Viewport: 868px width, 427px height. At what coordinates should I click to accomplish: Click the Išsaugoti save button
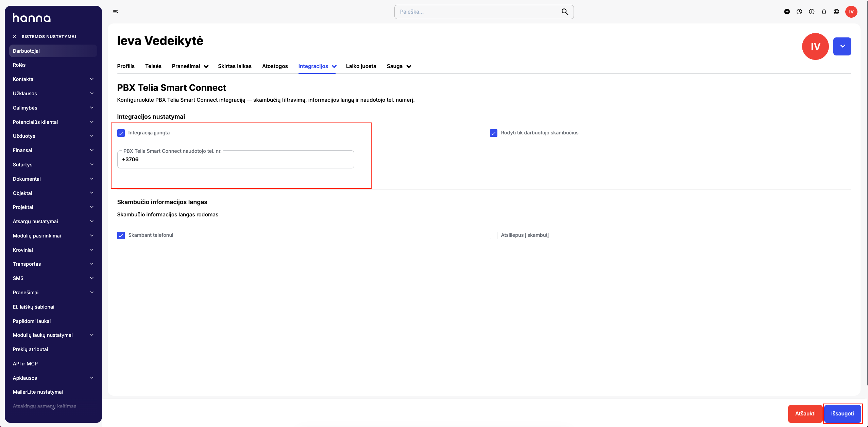[843, 414]
